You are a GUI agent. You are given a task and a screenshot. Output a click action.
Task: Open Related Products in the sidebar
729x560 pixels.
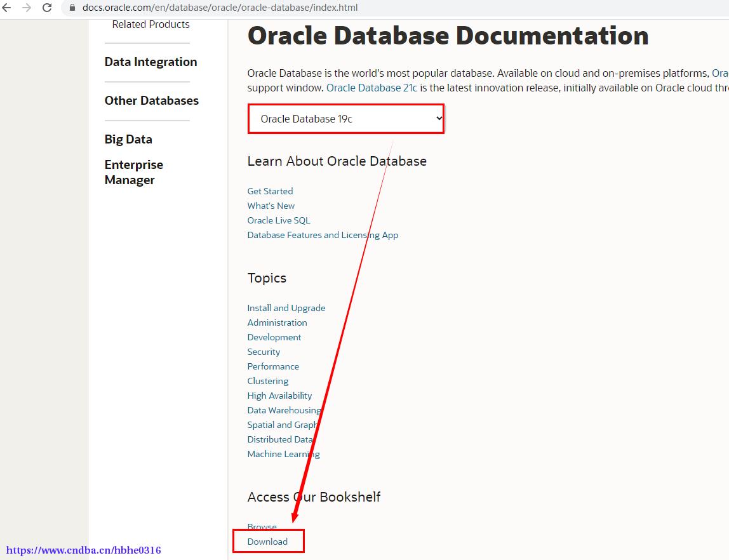(150, 24)
